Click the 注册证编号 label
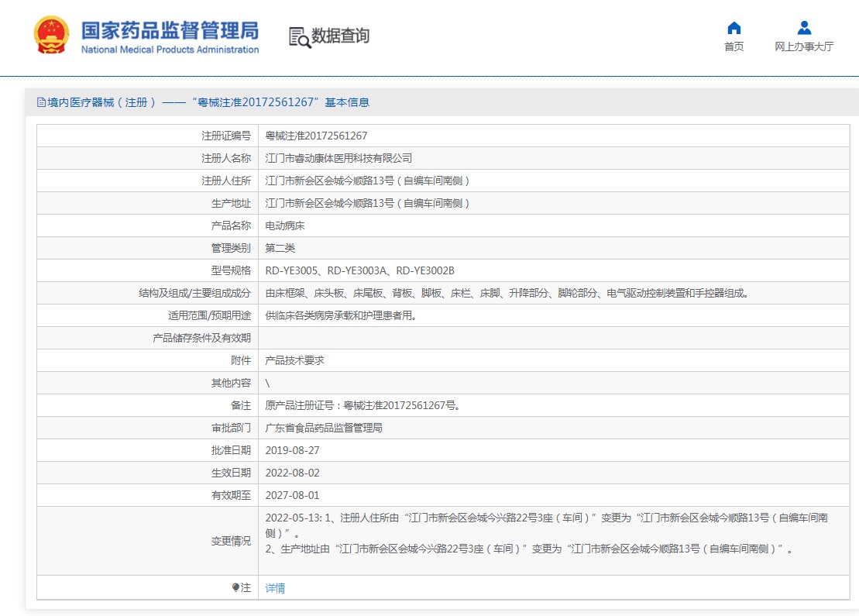The height and width of the screenshot is (616, 859). tap(226, 136)
